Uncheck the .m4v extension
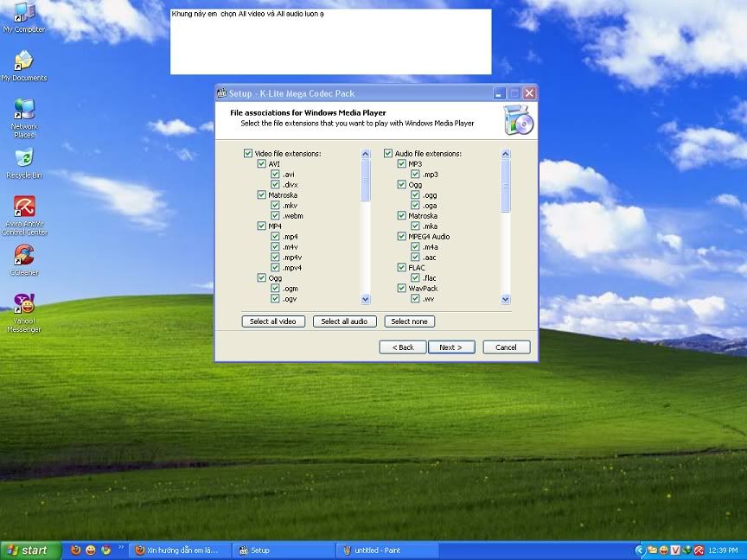Image resolution: width=747 pixels, height=560 pixels. [275, 246]
